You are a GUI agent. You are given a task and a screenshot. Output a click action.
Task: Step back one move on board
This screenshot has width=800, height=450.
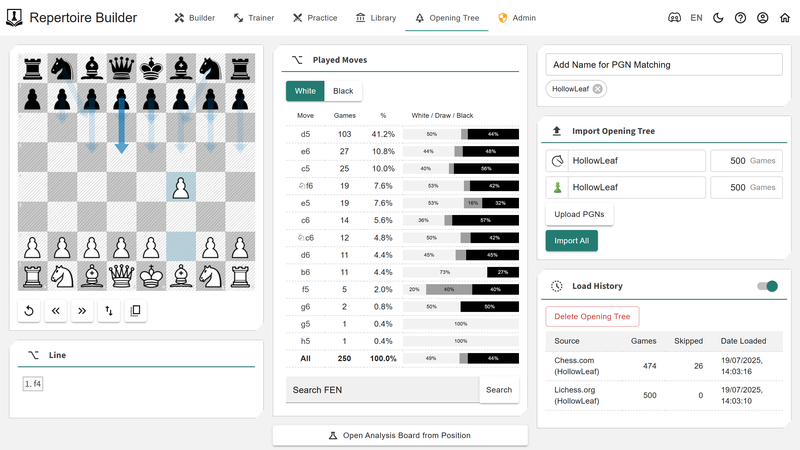tap(56, 311)
